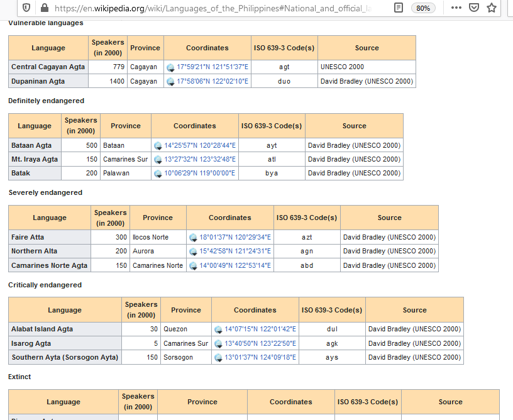Screen dimensions: 513x420
Task: Click the tracking protection shield icon
Action: (26, 8)
